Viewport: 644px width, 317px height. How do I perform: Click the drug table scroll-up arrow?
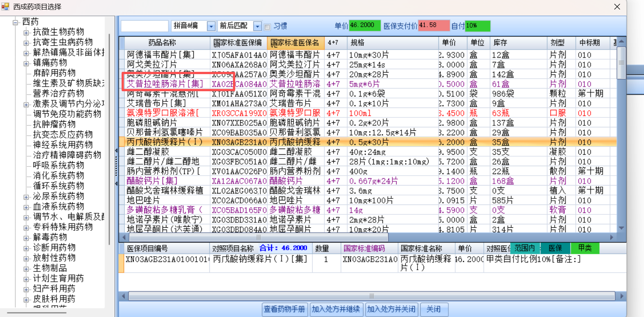pos(621,41)
